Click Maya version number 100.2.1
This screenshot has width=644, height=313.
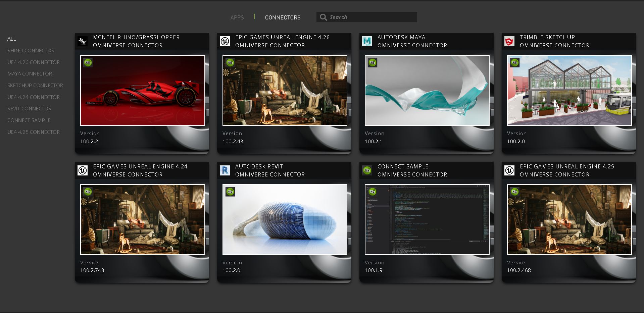(373, 142)
